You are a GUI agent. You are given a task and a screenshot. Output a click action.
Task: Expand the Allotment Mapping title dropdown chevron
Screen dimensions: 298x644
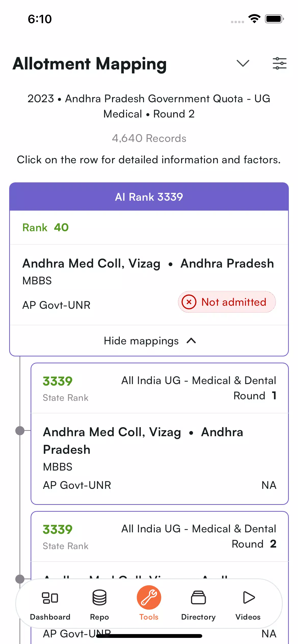[x=243, y=63]
